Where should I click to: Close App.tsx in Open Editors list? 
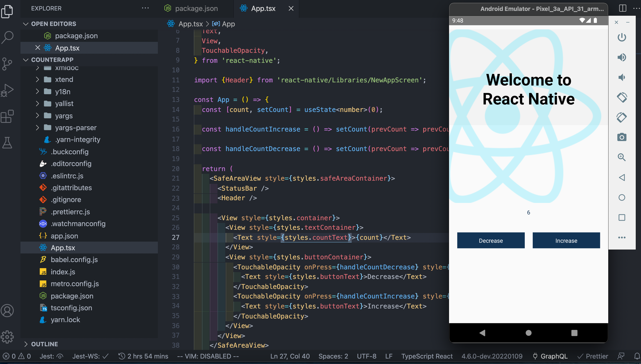coord(38,48)
